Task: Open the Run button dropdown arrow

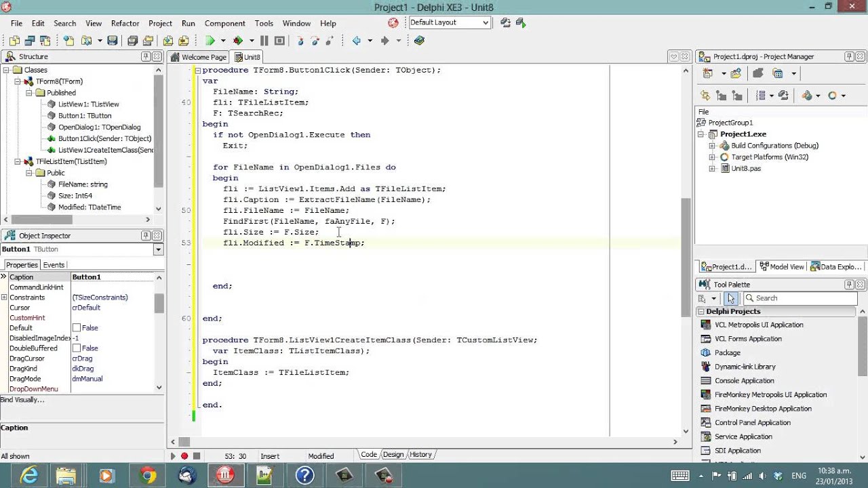Action: click(224, 41)
